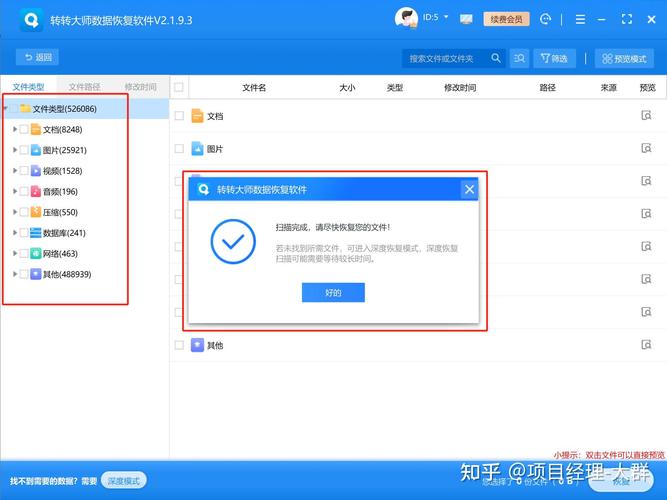Click the 视频(1528) video tree icon

tap(36, 171)
